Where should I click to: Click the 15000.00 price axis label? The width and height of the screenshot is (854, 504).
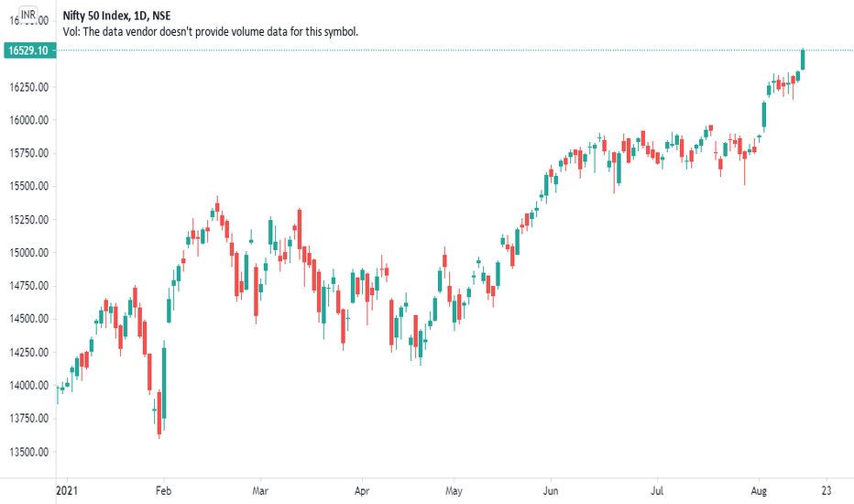29,252
